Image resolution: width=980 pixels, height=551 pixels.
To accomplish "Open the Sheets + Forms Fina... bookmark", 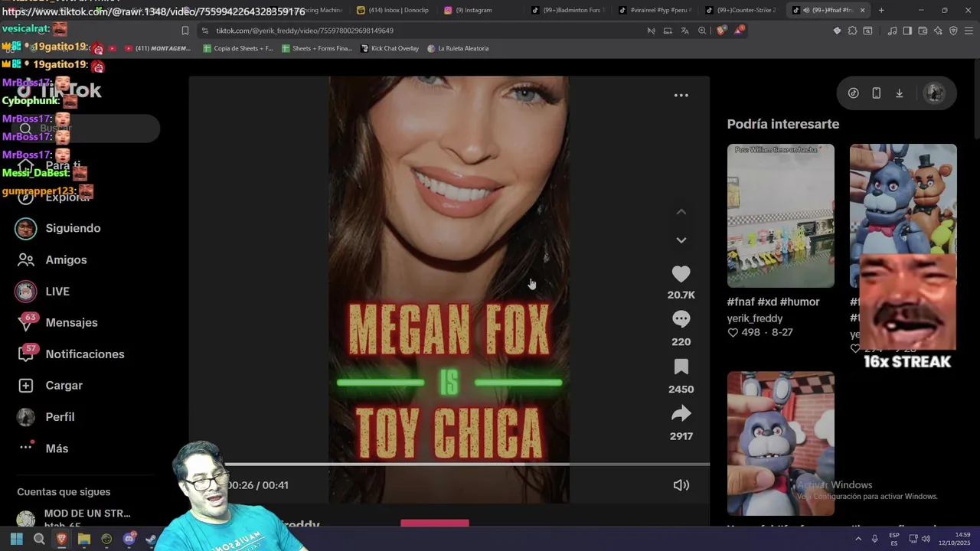I will coord(317,48).
